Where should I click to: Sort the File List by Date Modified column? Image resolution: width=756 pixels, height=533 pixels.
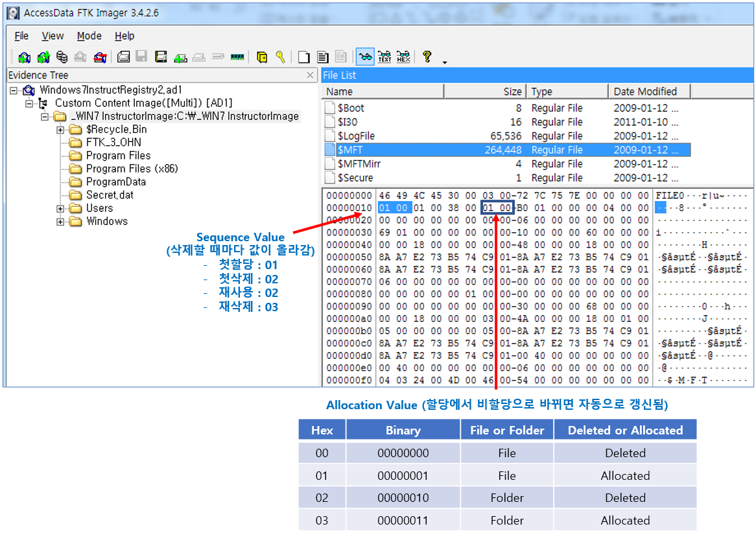[x=650, y=91]
